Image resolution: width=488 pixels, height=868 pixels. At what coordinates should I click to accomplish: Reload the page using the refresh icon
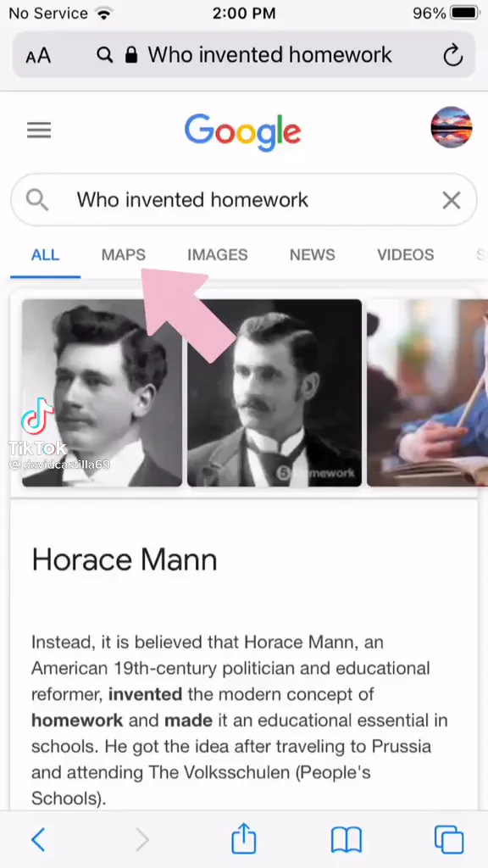(453, 55)
